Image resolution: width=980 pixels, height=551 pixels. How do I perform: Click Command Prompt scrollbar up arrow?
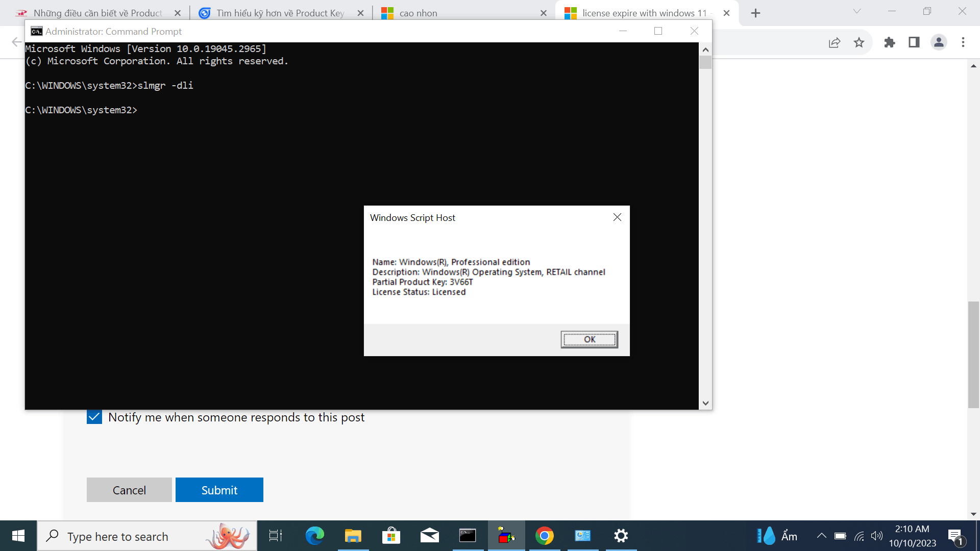click(x=705, y=49)
